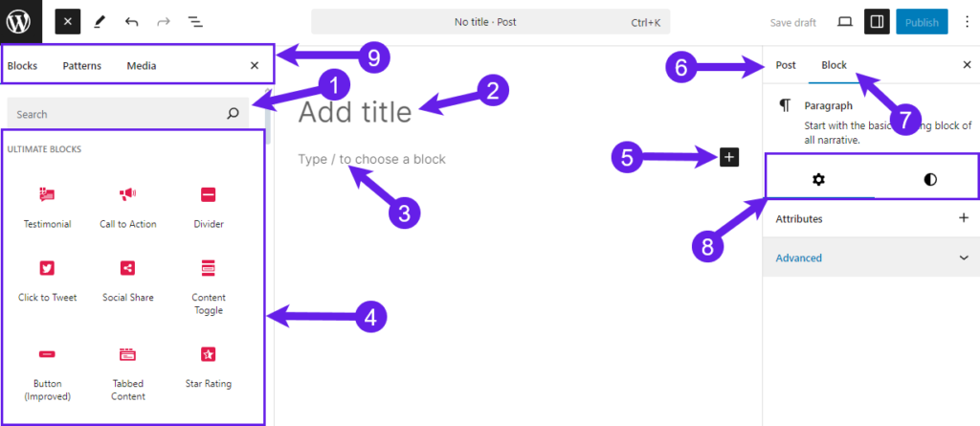The width and height of the screenshot is (980, 426).
Task: Expand the Attributes panel plus icon
Action: (964, 218)
